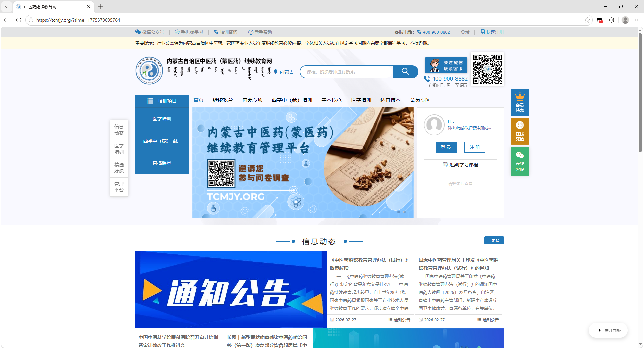Open the orange 在线充值 sidebar icon
This screenshot has height=349, width=644.
coord(520,131)
